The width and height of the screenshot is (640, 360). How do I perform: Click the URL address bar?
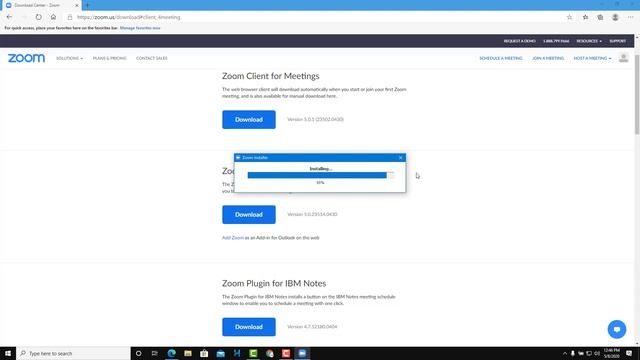point(318,17)
